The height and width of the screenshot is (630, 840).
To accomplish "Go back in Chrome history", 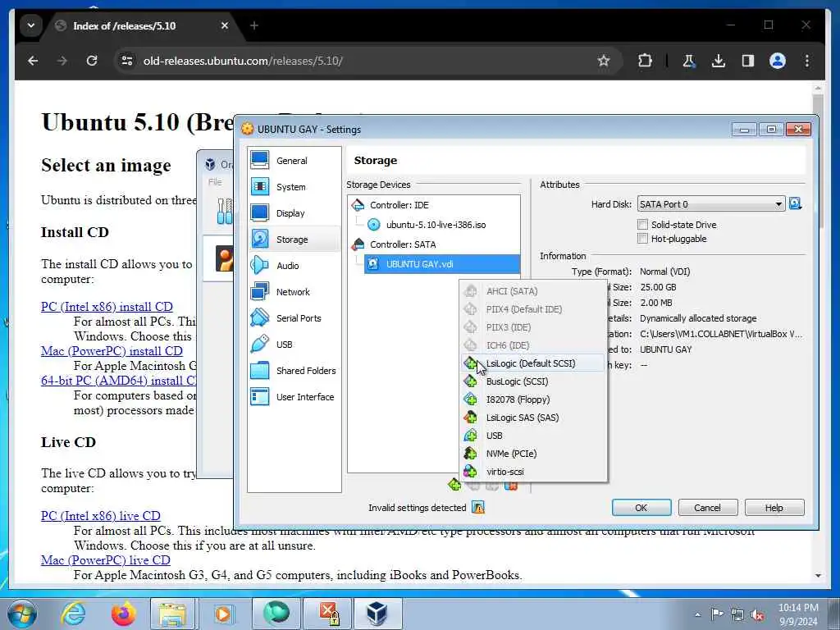I will pyautogui.click(x=33, y=61).
